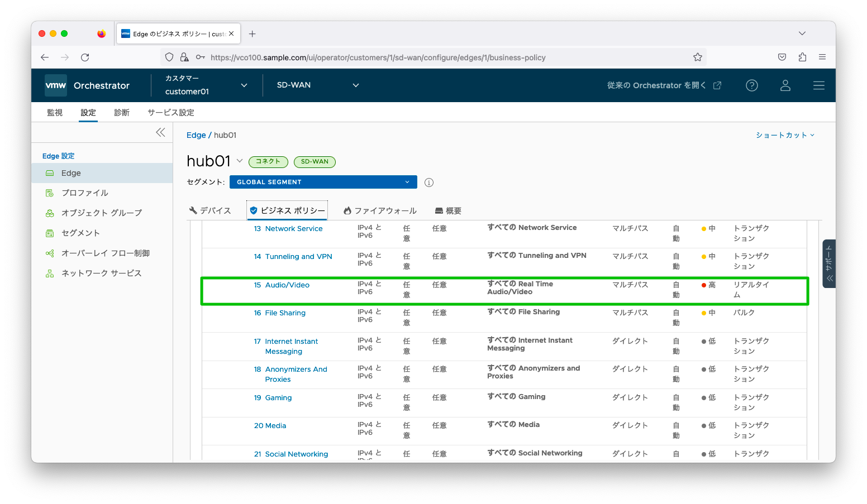The width and height of the screenshot is (867, 504).
Task: Open the ショートカット dropdown
Action: click(785, 135)
